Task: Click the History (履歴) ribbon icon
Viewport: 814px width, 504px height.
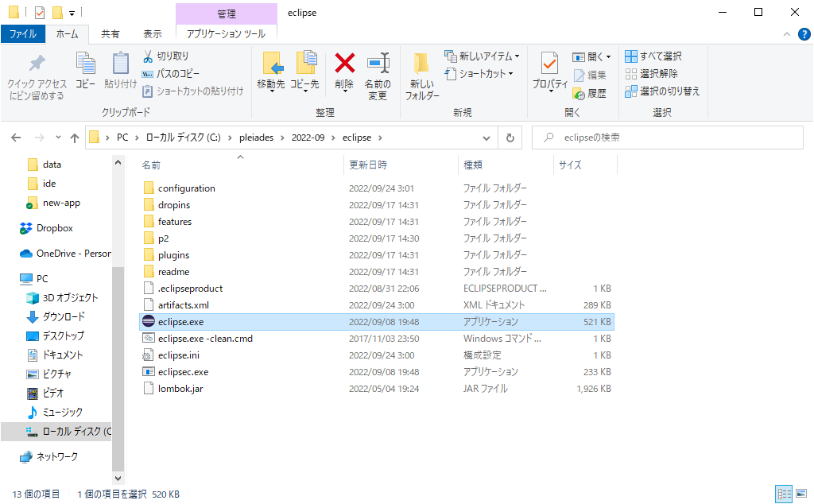Action: pos(579,94)
